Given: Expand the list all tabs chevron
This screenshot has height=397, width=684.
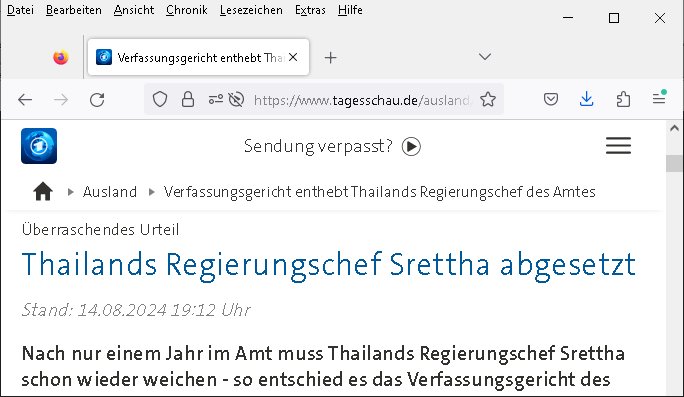Looking at the screenshot, I should point(485,57).
